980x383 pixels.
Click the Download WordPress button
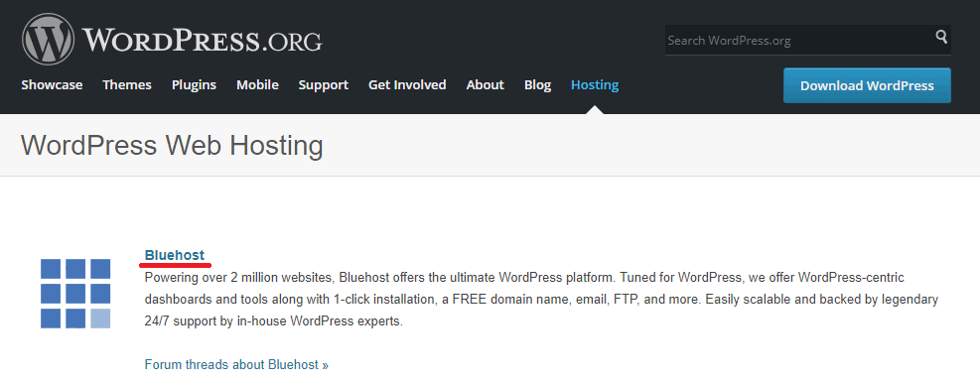click(x=867, y=85)
